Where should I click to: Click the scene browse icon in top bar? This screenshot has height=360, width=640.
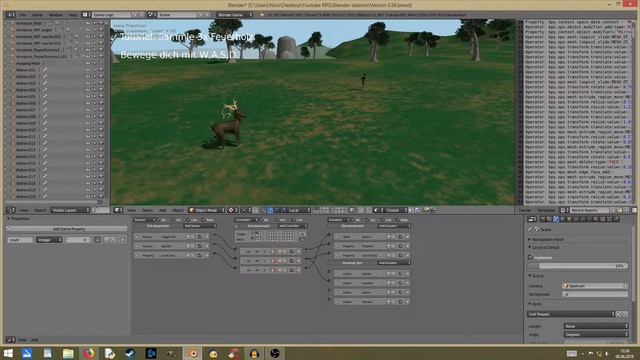tap(151, 15)
